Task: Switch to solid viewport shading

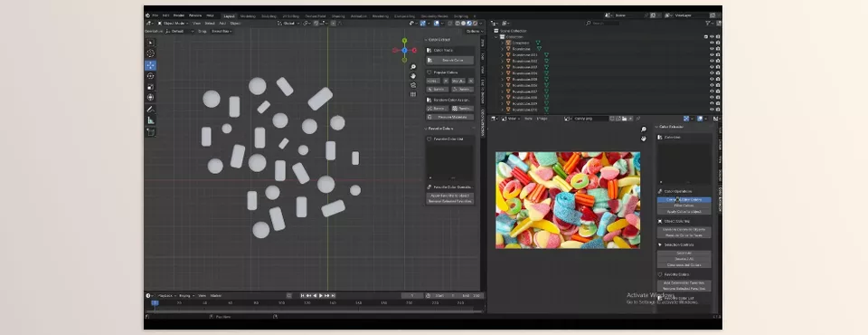Action: tap(463, 24)
